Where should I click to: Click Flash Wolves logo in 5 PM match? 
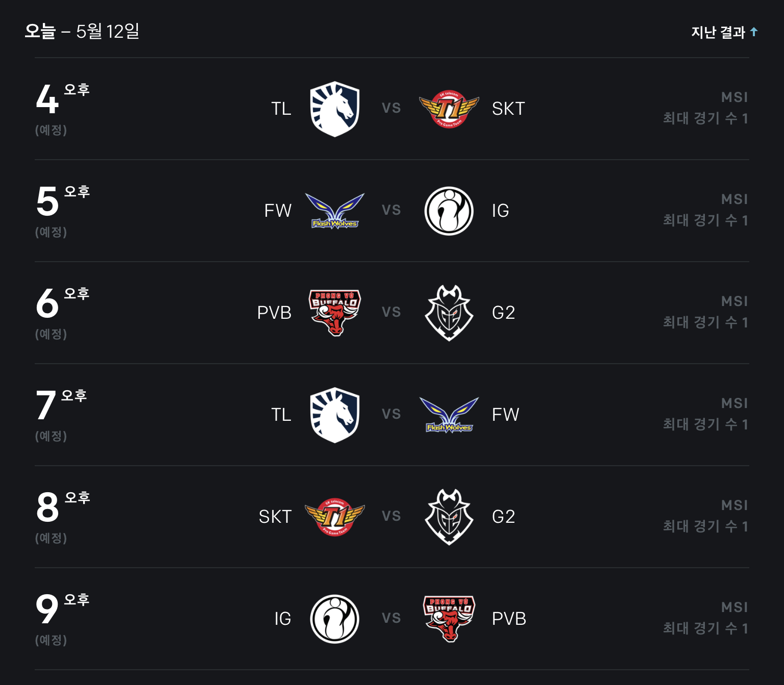pos(335,211)
